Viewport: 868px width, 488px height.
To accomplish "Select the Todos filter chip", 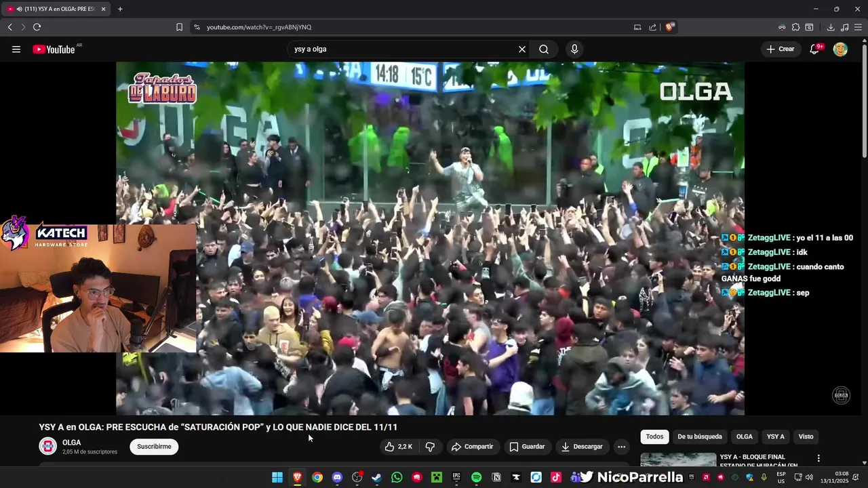I will tap(654, 436).
